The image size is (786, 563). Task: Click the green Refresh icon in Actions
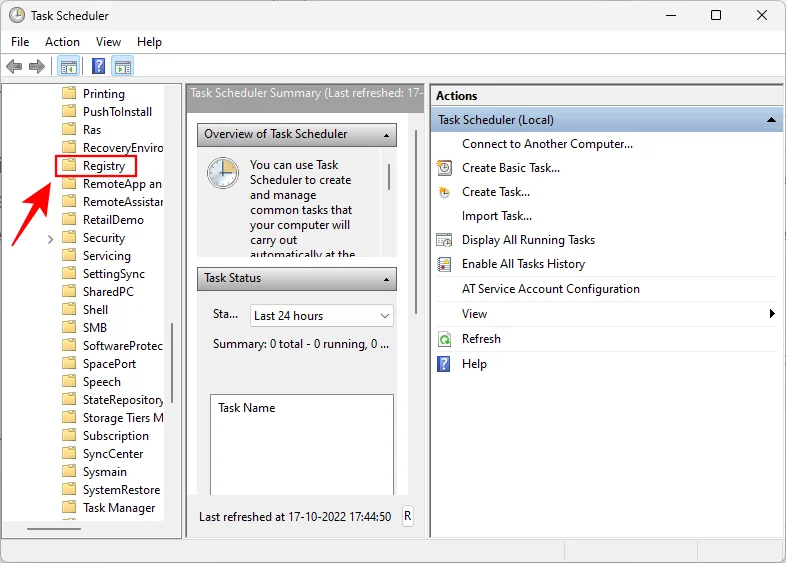(445, 339)
